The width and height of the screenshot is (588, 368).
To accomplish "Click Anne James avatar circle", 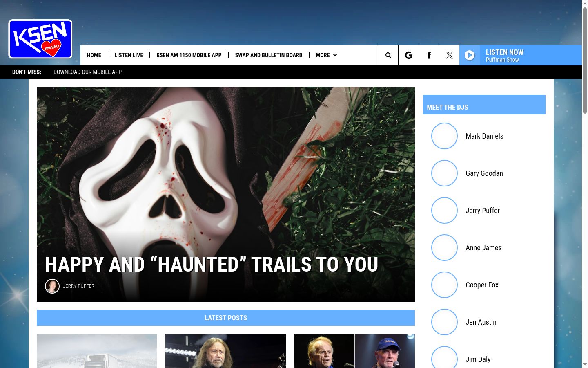I will tap(444, 248).
